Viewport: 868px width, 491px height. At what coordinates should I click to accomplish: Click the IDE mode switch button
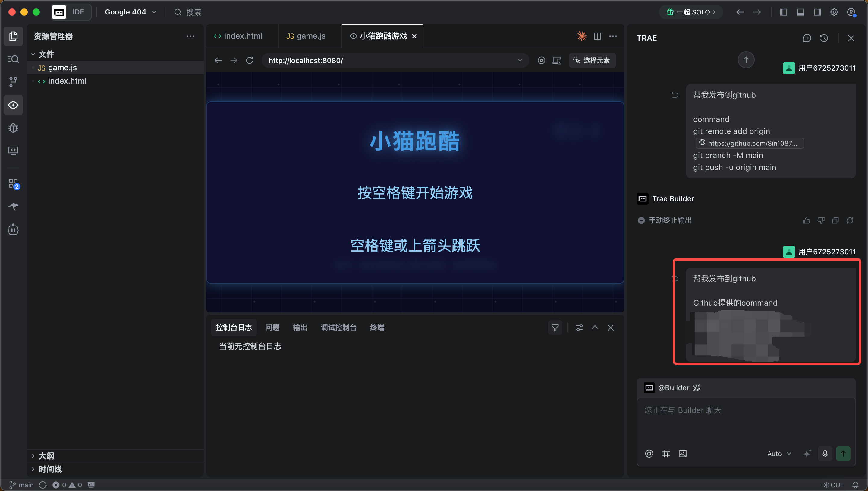tap(71, 12)
